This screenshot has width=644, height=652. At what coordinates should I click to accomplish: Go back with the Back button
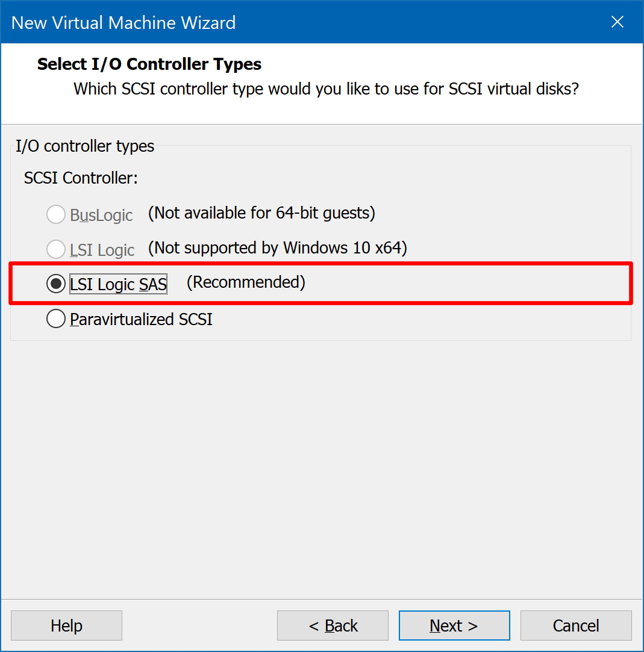click(333, 626)
